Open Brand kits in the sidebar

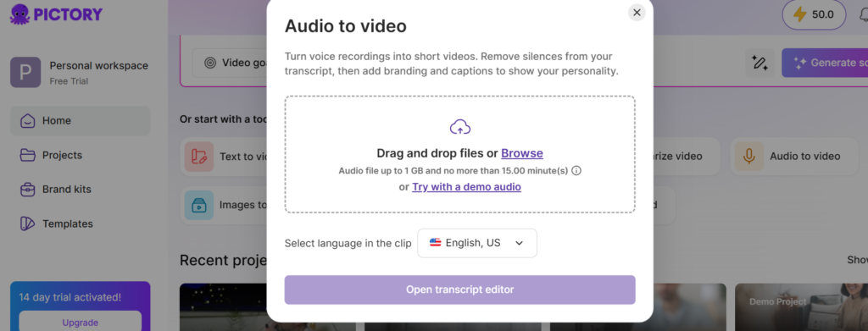[81, 190]
